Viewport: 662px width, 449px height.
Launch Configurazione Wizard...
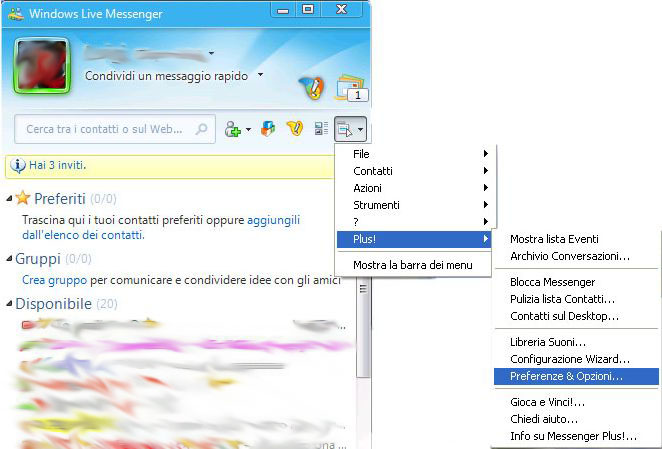click(x=576, y=359)
